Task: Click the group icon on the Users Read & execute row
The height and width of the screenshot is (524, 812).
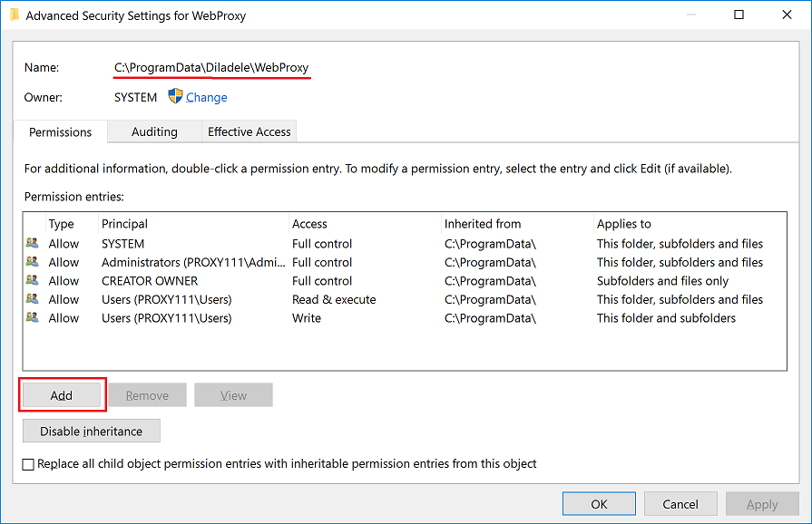Action: pyautogui.click(x=32, y=298)
